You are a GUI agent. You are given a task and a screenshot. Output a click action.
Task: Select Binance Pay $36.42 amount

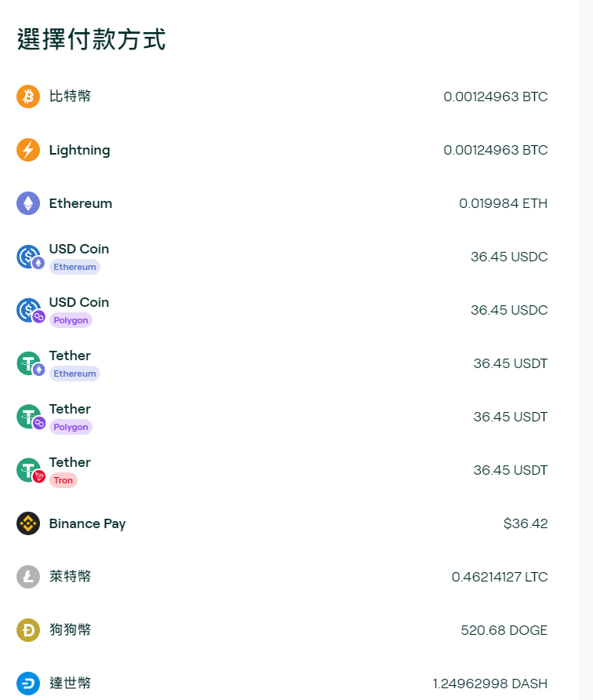pos(526,523)
